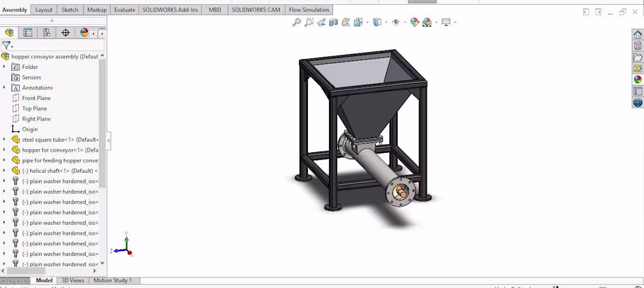644x288 pixels.
Task: Expand the steel square tube<1> component
Action: (4, 139)
